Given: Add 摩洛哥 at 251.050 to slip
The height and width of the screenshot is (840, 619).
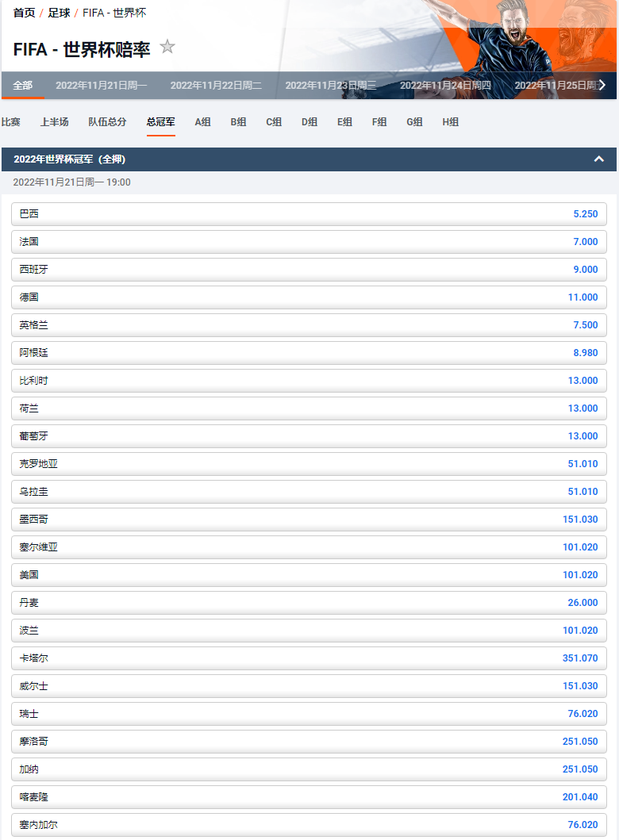Looking at the screenshot, I should (x=309, y=742).
